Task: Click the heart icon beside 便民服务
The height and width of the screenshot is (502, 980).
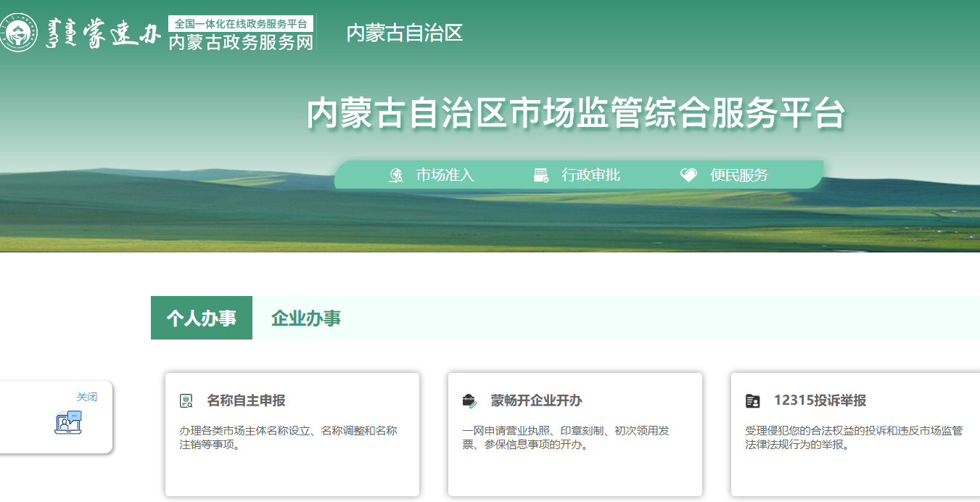Action: point(688,175)
